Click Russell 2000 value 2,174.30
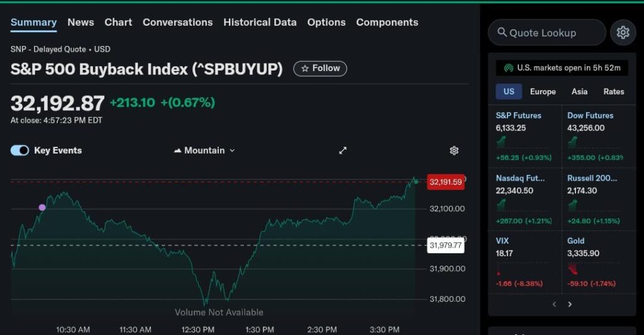This screenshot has height=335, width=644. 582,191
